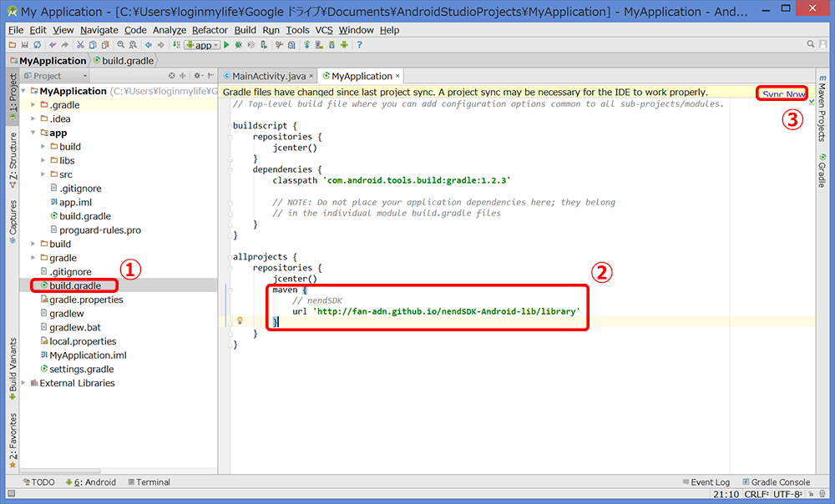Collapse the app module folder
Viewport: 835px width, 504px height.
33,133
